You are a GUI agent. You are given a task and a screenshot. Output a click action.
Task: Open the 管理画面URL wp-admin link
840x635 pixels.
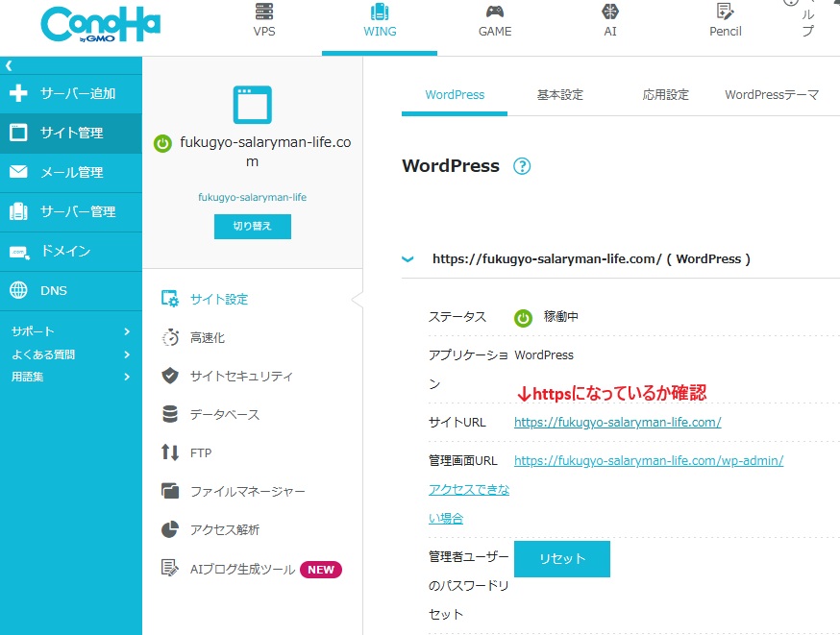(x=648, y=460)
